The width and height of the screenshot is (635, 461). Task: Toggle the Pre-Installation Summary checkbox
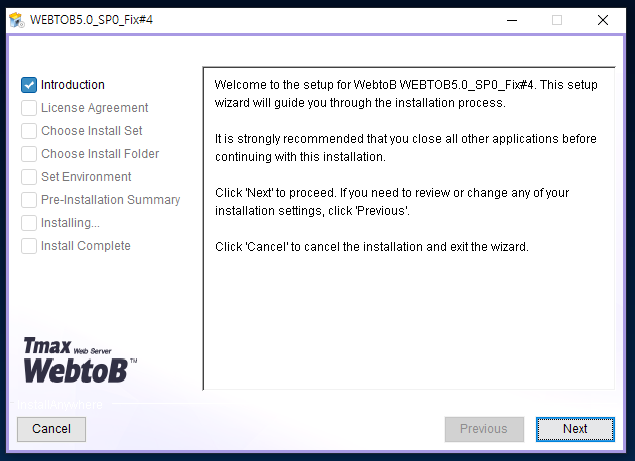pos(29,200)
